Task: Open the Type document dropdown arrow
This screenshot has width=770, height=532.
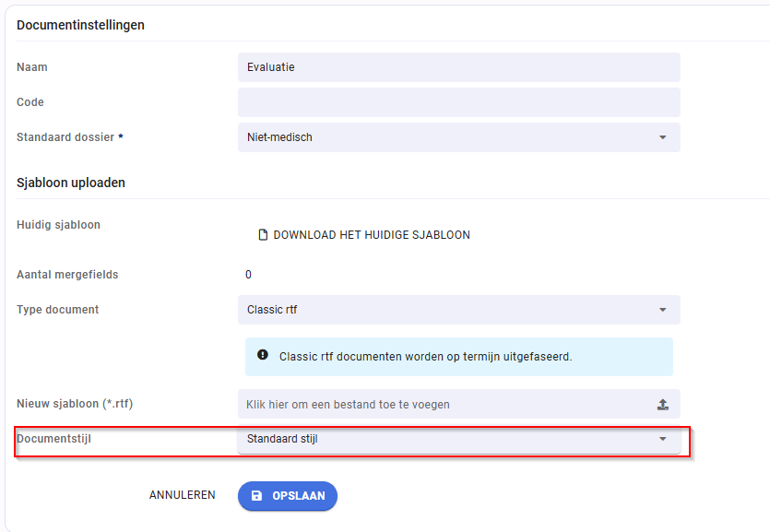Action: pos(662,310)
